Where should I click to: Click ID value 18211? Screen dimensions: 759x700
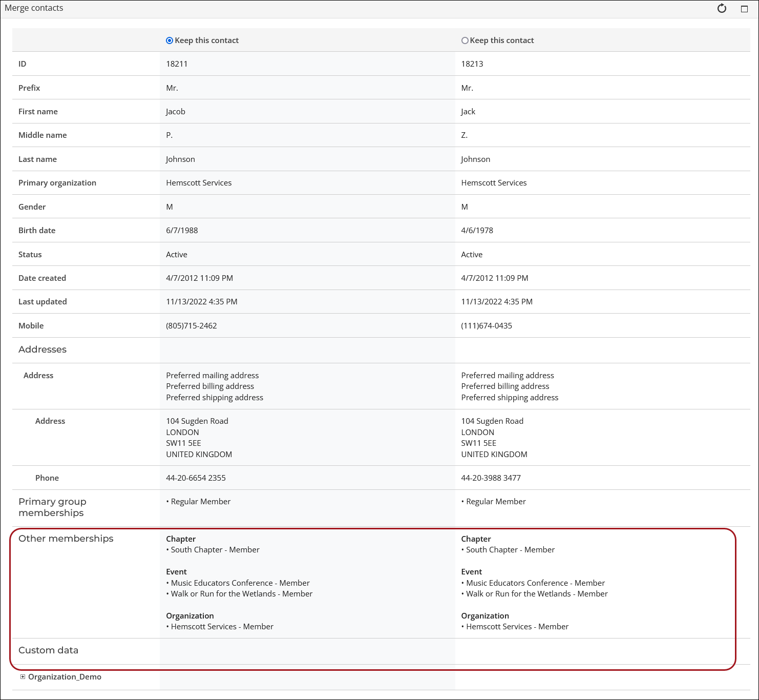[x=177, y=64]
